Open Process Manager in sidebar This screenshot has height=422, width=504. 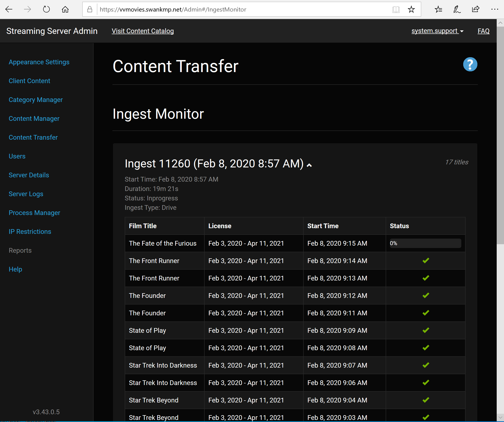pyautogui.click(x=34, y=213)
